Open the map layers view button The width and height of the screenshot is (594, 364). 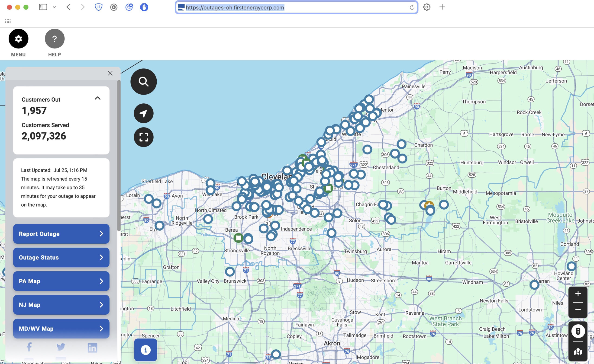point(578,352)
